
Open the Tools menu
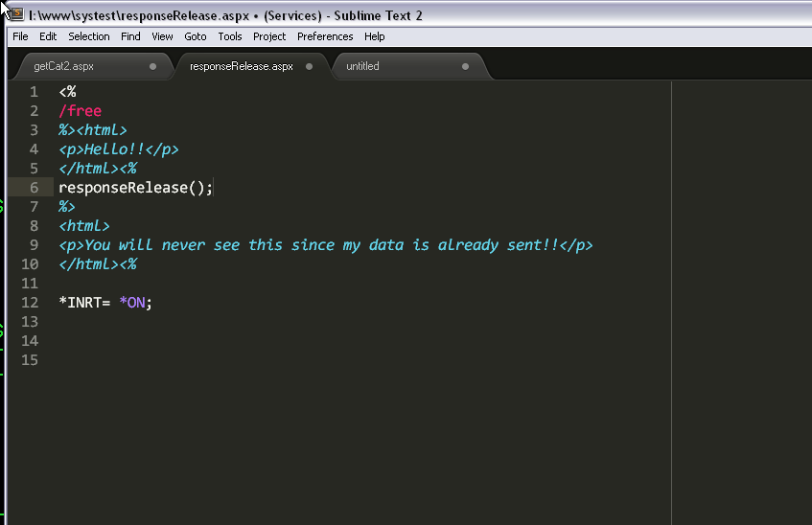tap(230, 36)
